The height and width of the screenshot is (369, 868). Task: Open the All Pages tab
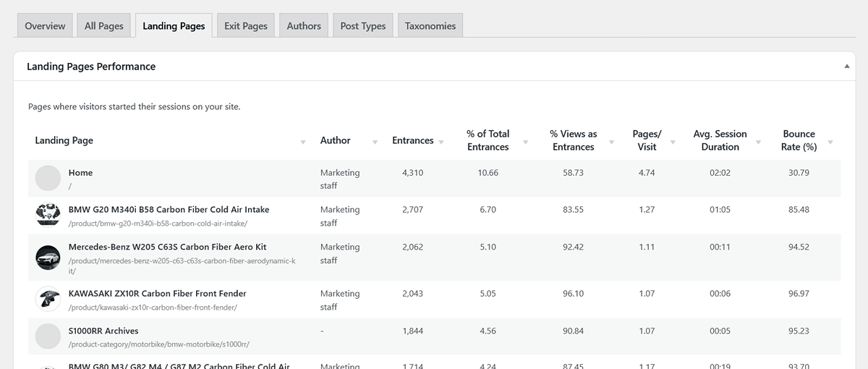[x=104, y=25]
